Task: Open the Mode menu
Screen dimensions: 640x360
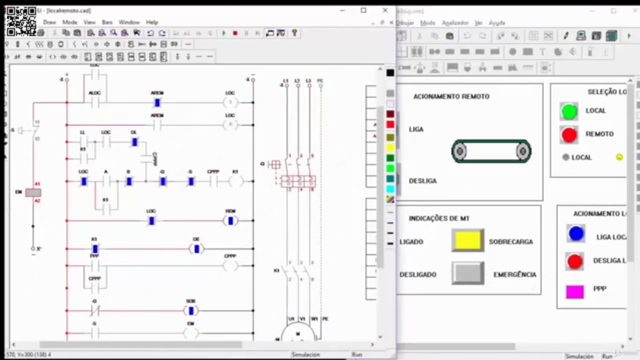Action: (x=69, y=22)
